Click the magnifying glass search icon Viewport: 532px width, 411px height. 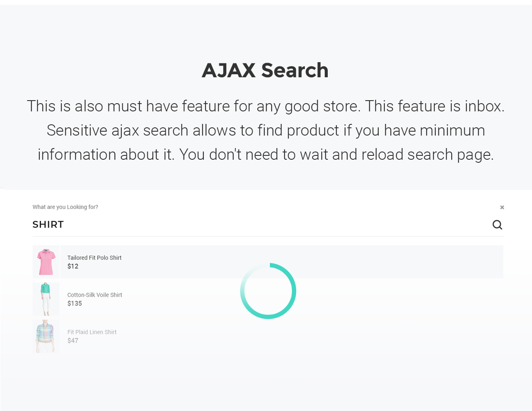pyautogui.click(x=497, y=224)
